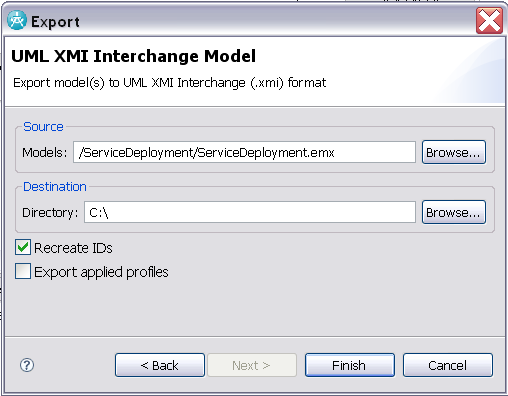The width and height of the screenshot is (508, 396).
Task: Open the help question mark icon
Action: click(x=27, y=365)
